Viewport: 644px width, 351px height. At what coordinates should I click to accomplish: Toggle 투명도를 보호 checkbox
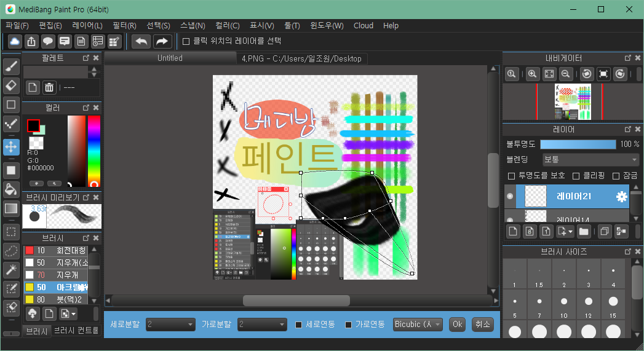pos(511,176)
